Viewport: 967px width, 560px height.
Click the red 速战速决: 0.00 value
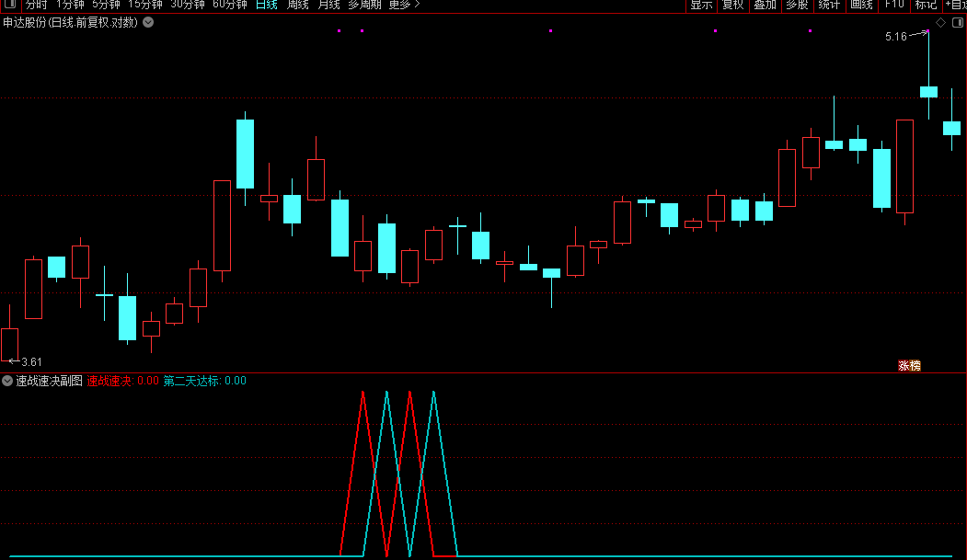coord(122,381)
